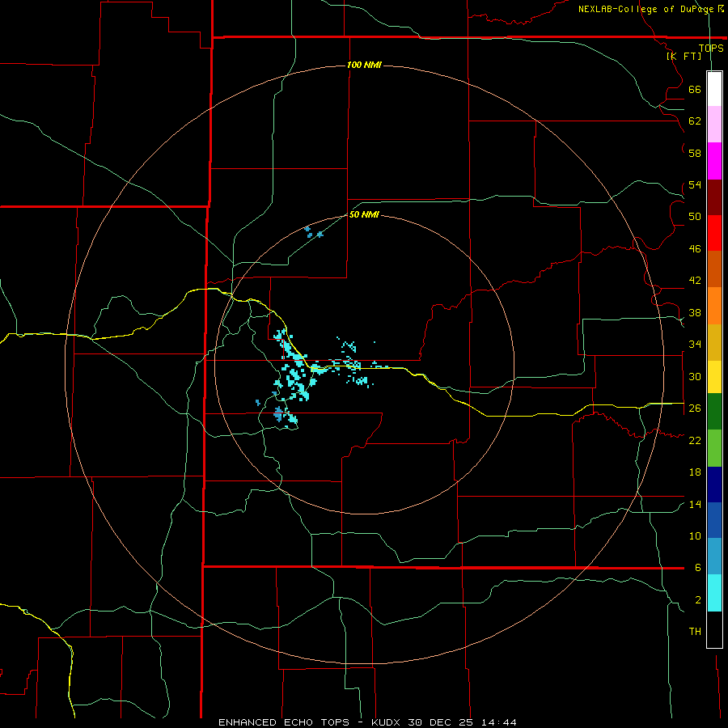Pick the dark red (maroon) legend swatch
Image resolution: width=728 pixels, height=728 pixels.
[x=714, y=197]
